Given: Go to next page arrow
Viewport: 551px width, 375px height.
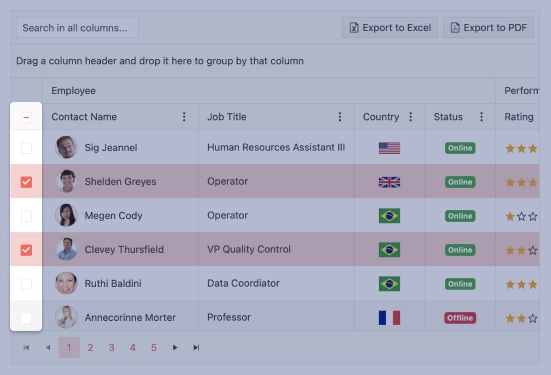Looking at the screenshot, I should tap(175, 348).
